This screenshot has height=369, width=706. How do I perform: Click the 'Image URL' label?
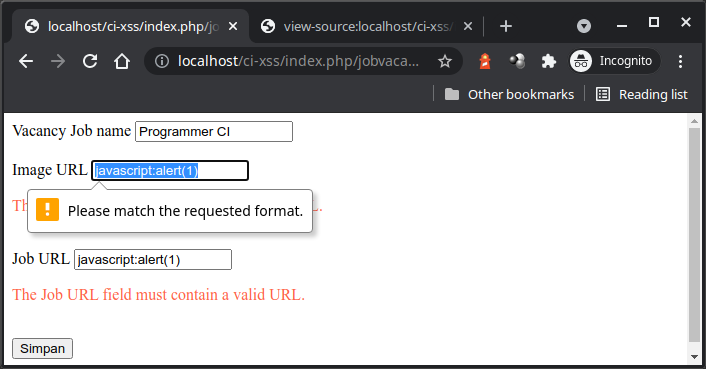coord(50,170)
